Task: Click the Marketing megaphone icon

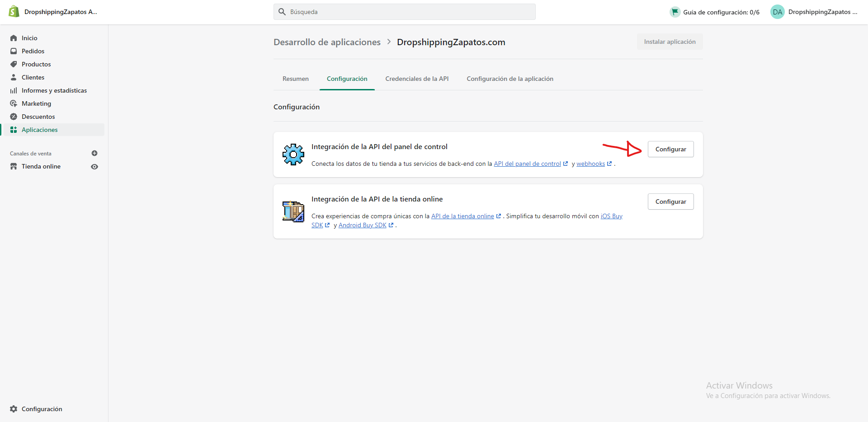Action: pyautogui.click(x=14, y=103)
